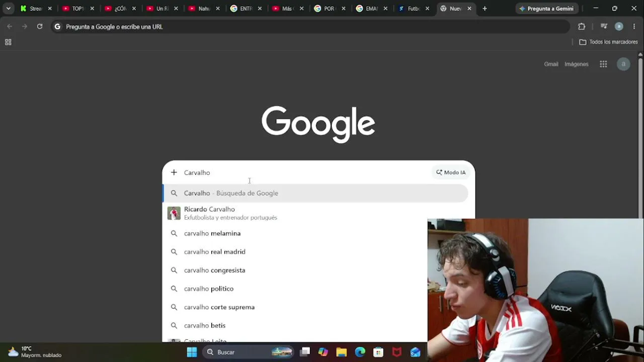
Task: Select Carvalho - Búsqueda de Google suggestion
Action: [315, 193]
